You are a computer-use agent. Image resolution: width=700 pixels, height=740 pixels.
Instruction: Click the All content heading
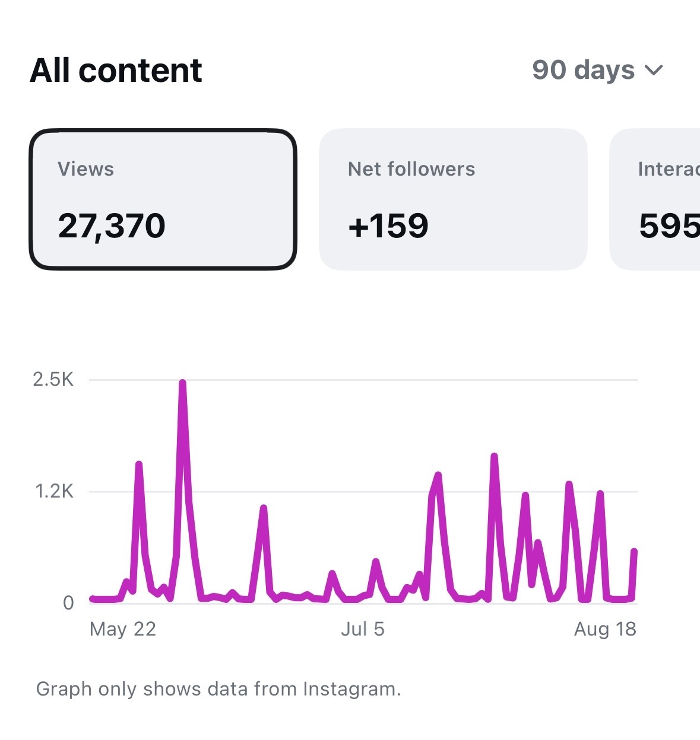coord(116,71)
